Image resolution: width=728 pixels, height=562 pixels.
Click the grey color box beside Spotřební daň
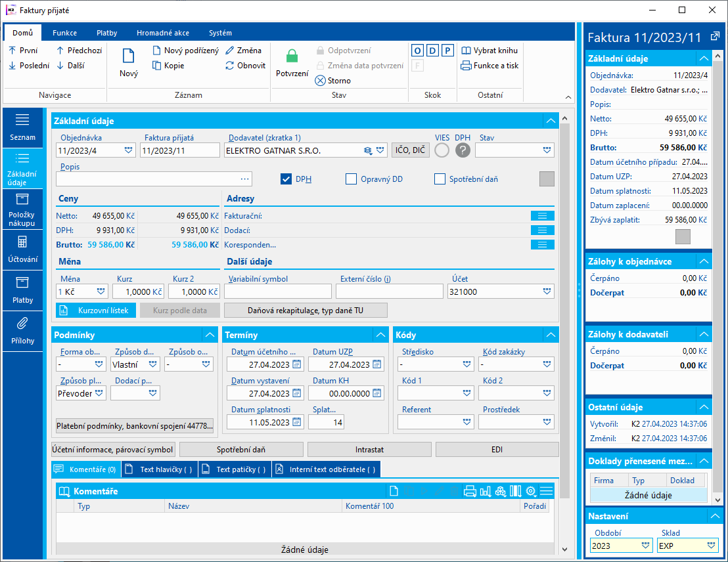click(547, 179)
